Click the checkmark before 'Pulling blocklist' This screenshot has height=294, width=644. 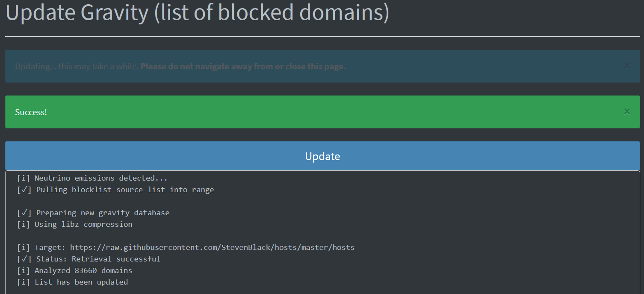pyautogui.click(x=24, y=190)
